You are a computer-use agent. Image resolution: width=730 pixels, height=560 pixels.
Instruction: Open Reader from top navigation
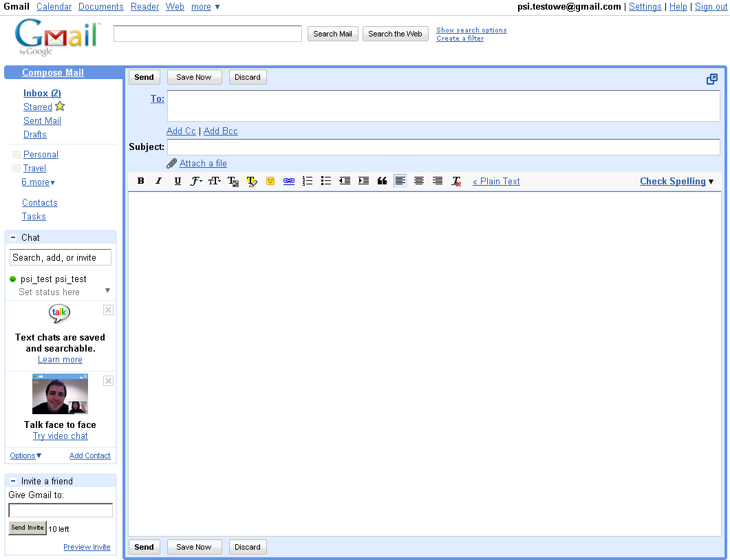click(x=144, y=6)
